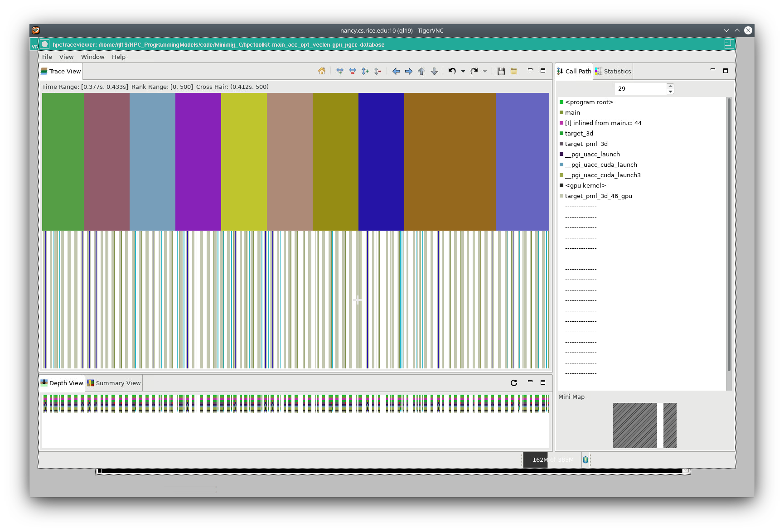Run garbage collector trash icon
Image resolution: width=784 pixels, height=532 pixels.
click(586, 459)
